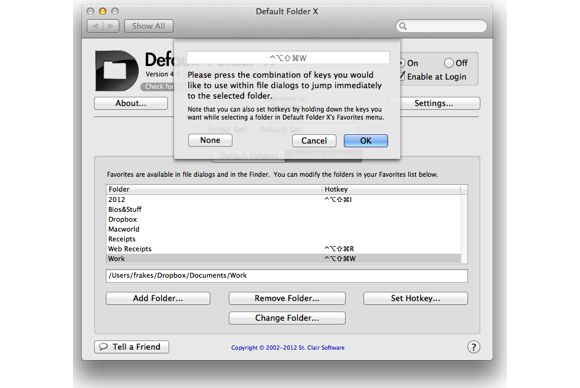Click the Folder column header
The width and height of the screenshot is (580, 388).
pyautogui.click(x=214, y=189)
